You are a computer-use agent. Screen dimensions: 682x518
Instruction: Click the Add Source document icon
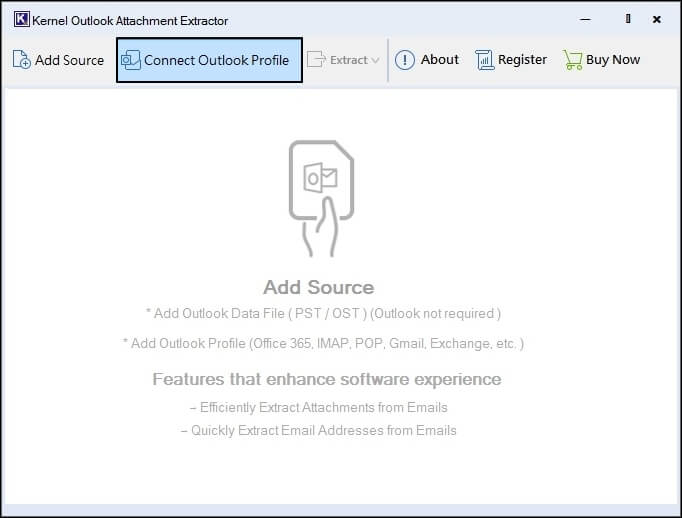(21, 60)
